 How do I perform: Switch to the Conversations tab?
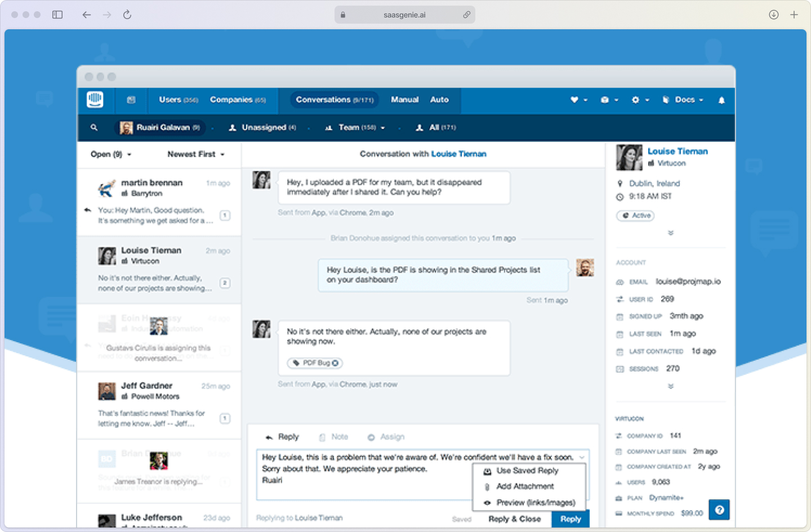[333, 100]
